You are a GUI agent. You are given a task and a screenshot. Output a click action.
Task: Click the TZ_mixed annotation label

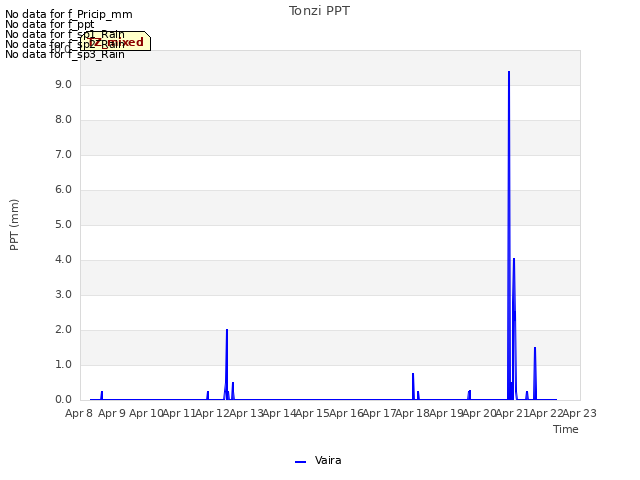pos(116,41)
